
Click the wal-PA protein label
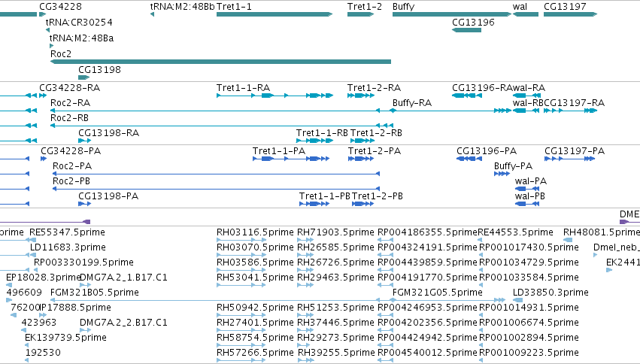coord(531,181)
